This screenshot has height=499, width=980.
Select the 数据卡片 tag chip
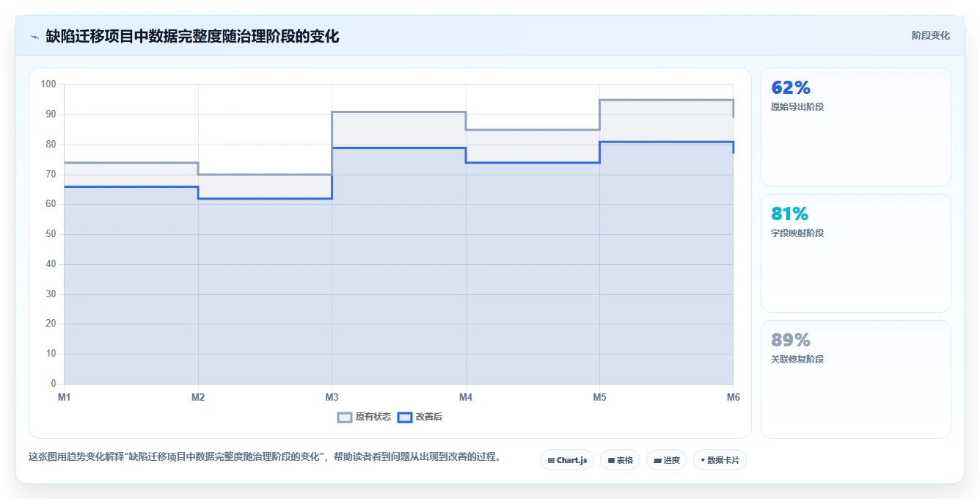click(x=720, y=460)
